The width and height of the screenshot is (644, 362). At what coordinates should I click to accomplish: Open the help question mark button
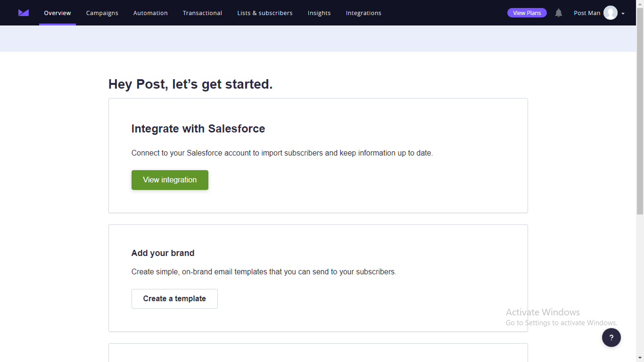pyautogui.click(x=611, y=337)
